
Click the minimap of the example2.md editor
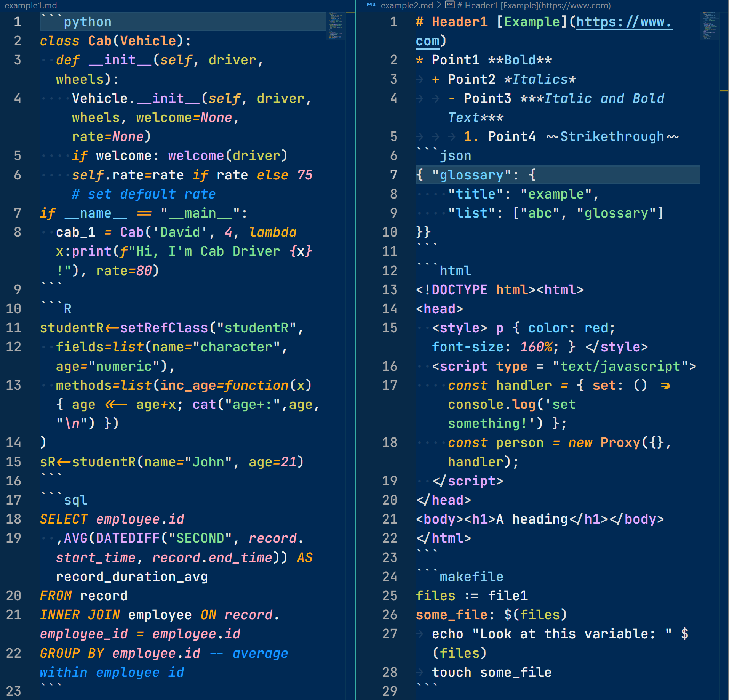click(x=710, y=26)
